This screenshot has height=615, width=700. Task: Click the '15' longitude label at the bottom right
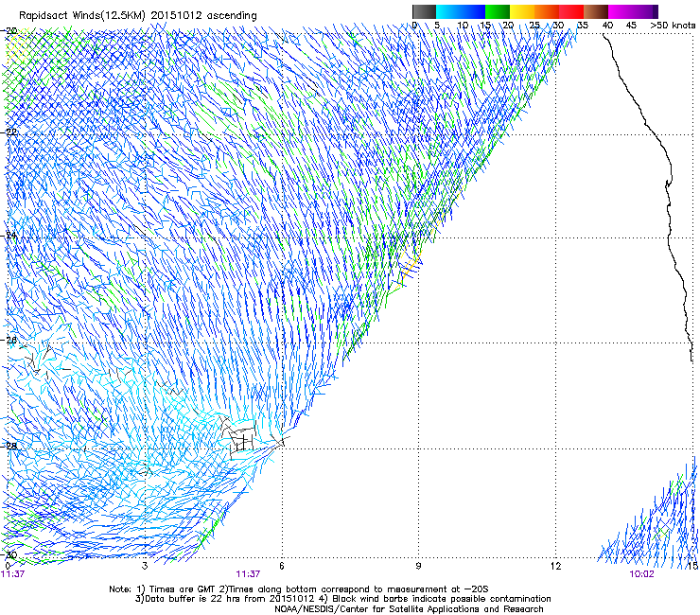(x=692, y=566)
